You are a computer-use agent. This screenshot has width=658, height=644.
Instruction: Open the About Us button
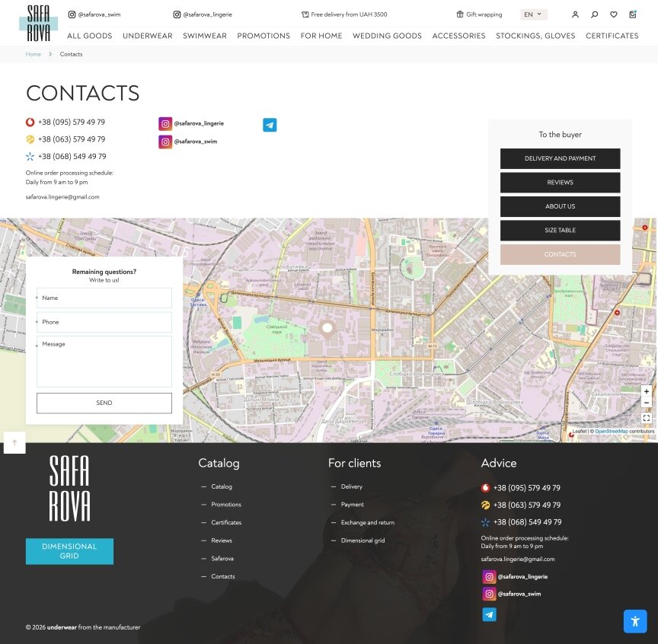pos(561,206)
